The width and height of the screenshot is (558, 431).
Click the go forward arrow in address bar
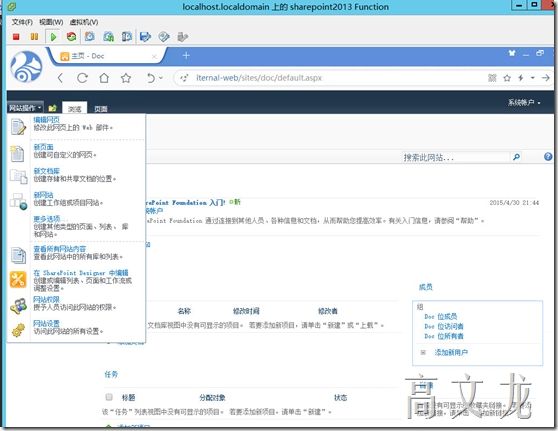546,78
